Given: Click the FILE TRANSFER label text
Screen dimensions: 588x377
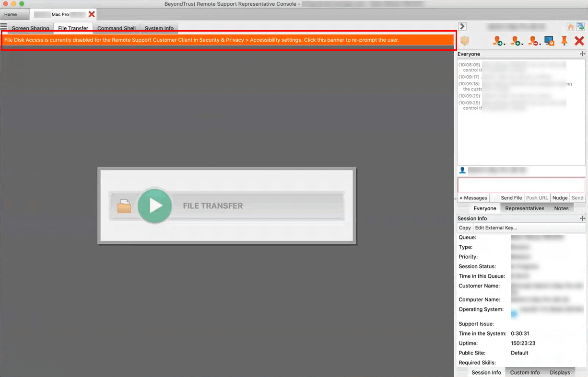Looking at the screenshot, I should pos(213,206).
